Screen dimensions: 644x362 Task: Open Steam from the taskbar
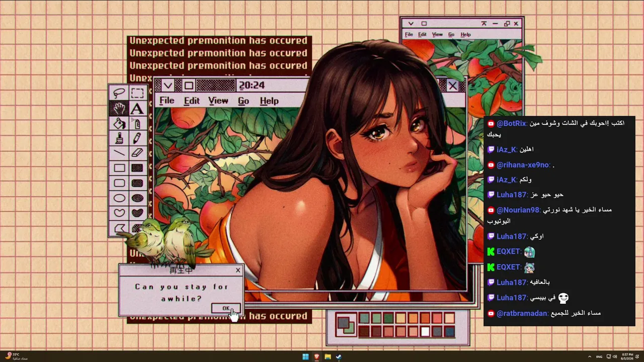point(339,357)
